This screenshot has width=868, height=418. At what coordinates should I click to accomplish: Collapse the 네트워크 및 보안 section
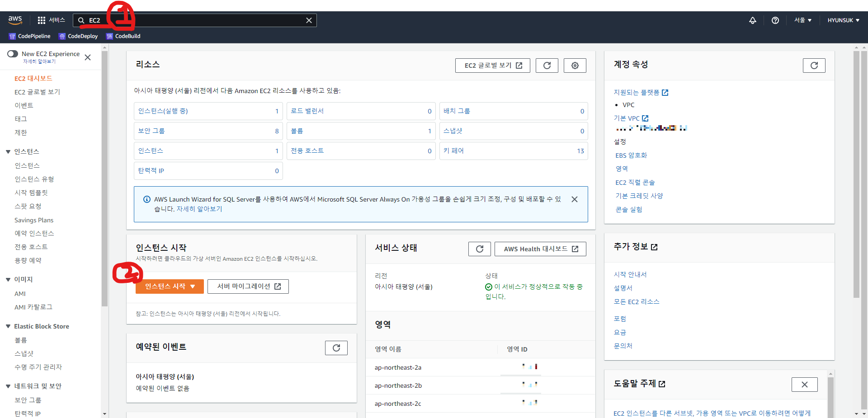8,386
